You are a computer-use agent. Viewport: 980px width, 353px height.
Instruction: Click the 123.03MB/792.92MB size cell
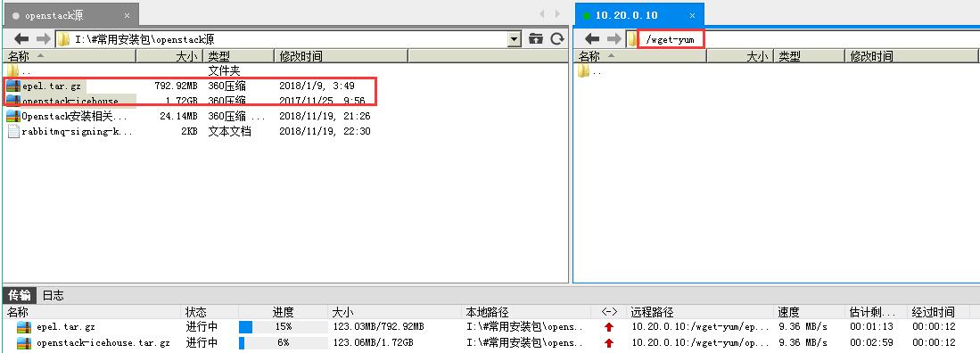(378, 327)
